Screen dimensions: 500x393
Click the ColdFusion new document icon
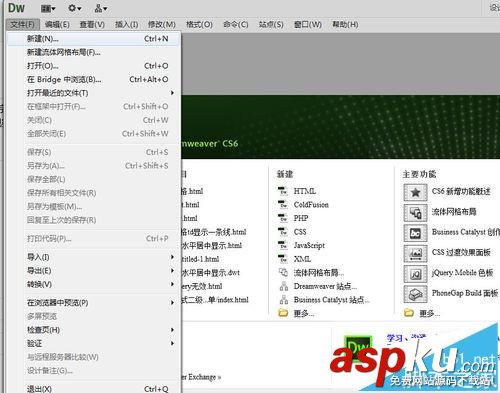point(283,204)
